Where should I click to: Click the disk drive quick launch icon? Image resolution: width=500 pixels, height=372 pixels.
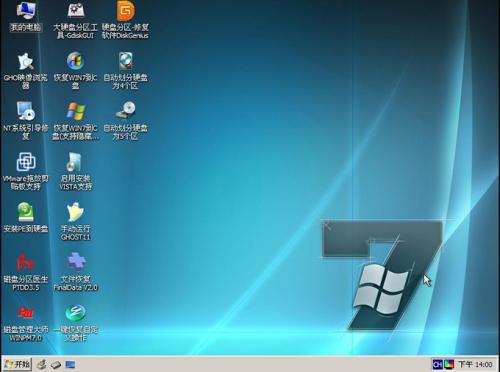tap(56, 365)
